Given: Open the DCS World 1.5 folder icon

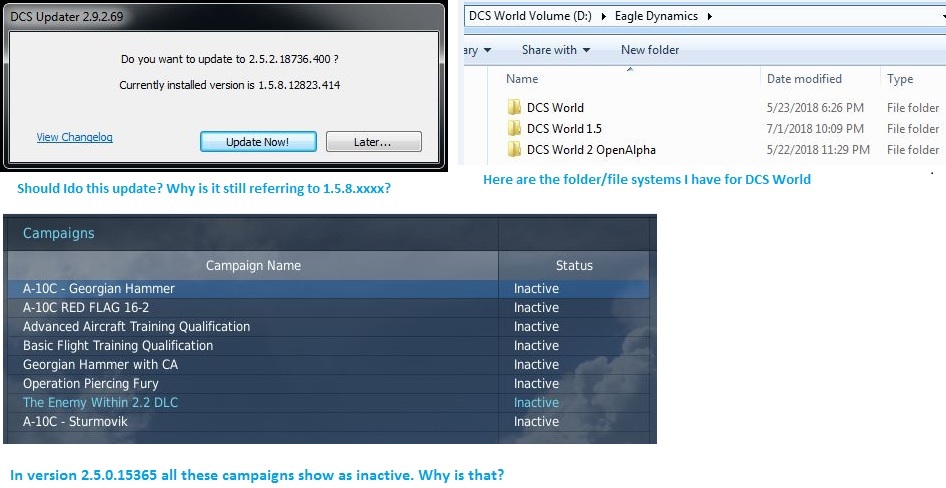Looking at the screenshot, I should (514, 128).
